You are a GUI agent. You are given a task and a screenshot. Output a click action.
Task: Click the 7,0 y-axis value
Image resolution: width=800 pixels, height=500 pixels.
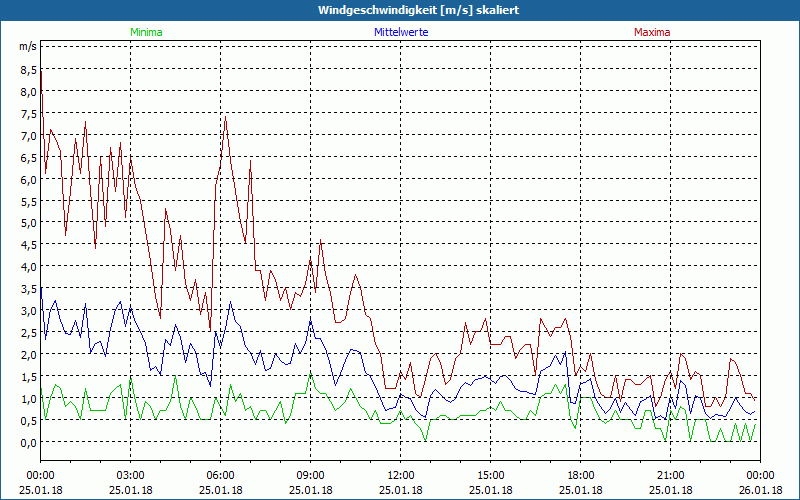pos(29,136)
